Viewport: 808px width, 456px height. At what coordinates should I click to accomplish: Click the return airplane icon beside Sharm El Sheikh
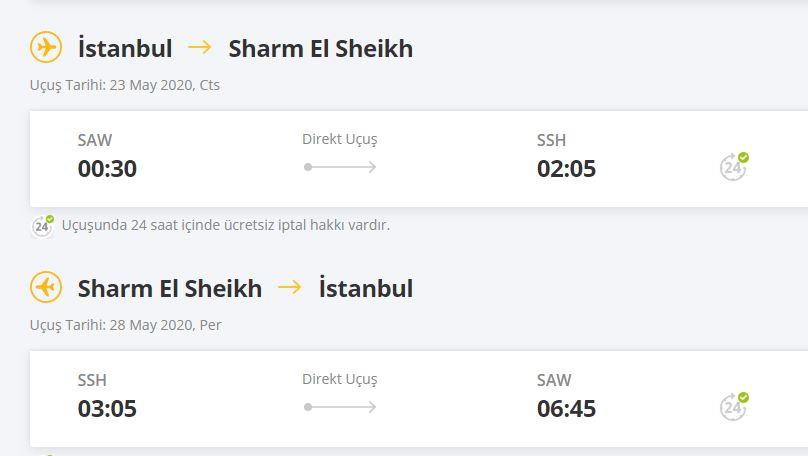point(46,287)
